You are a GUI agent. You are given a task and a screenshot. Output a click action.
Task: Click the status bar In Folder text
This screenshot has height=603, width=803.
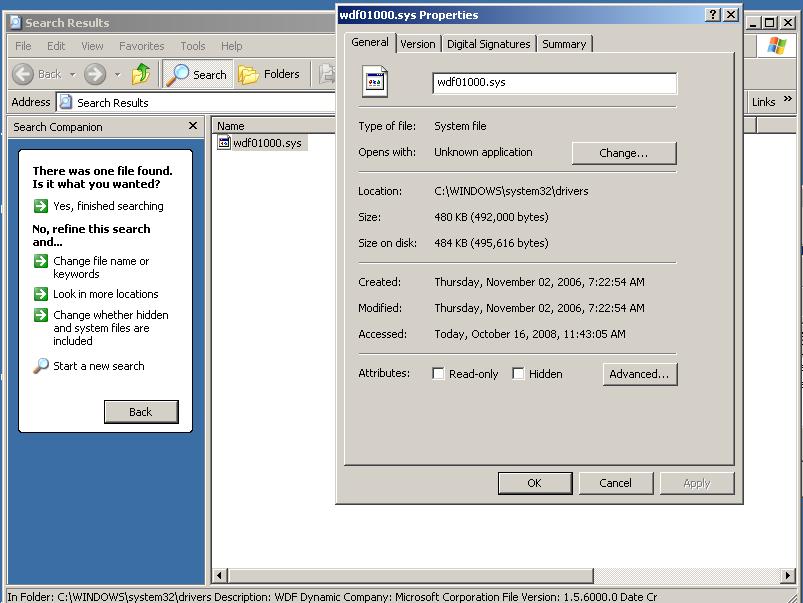(332, 597)
